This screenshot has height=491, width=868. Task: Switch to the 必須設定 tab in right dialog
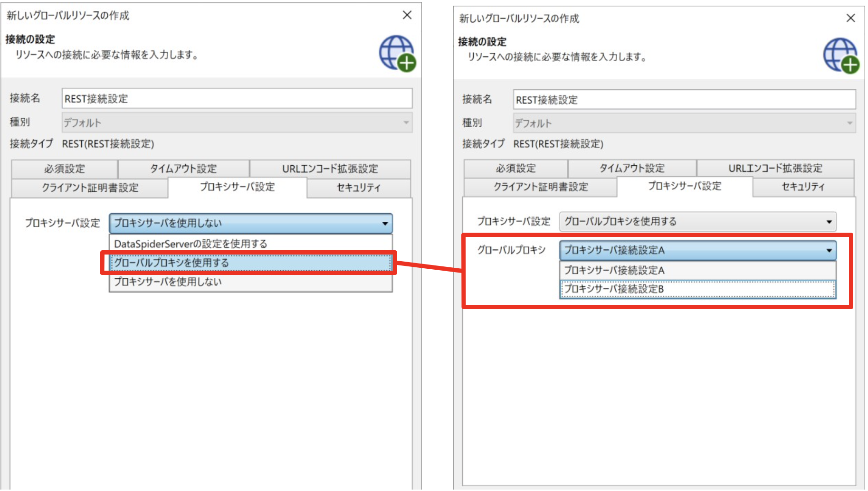tap(515, 168)
